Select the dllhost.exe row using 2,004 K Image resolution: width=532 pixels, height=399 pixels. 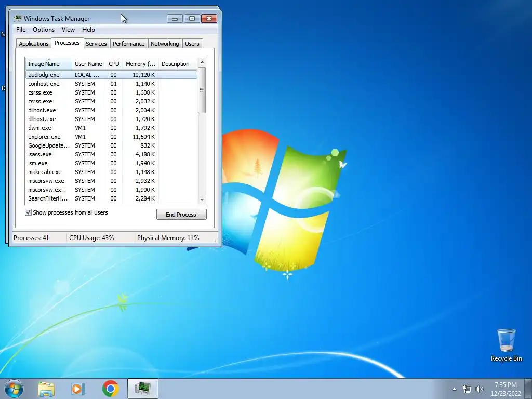(111, 110)
